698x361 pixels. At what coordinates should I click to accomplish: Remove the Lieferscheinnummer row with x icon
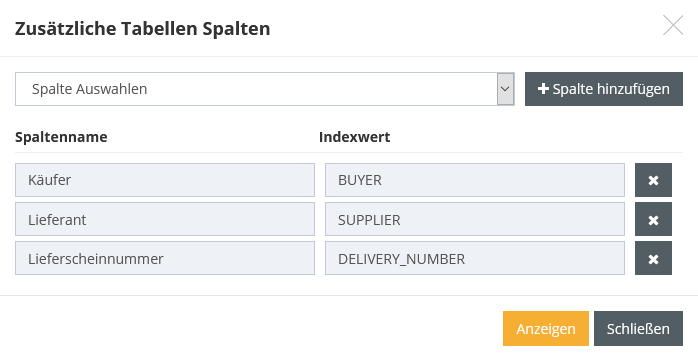[x=653, y=259]
